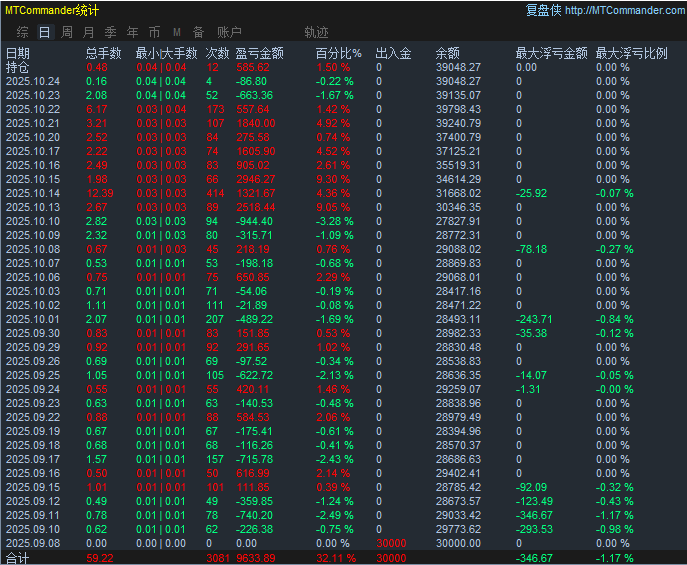Click profit value 2518.44
Viewport: 687px width, 565px height.
pos(256,208)
